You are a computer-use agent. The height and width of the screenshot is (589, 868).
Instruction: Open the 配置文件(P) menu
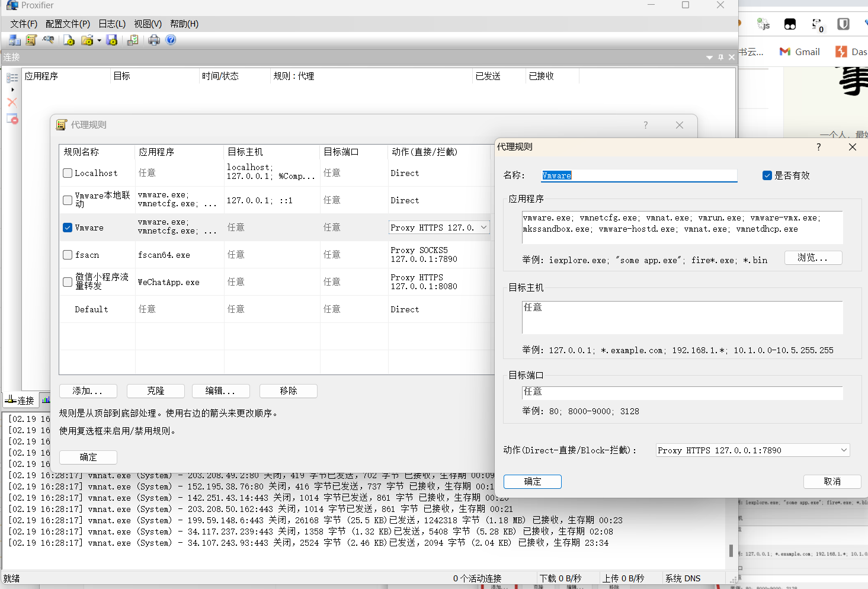coord(68,24)
